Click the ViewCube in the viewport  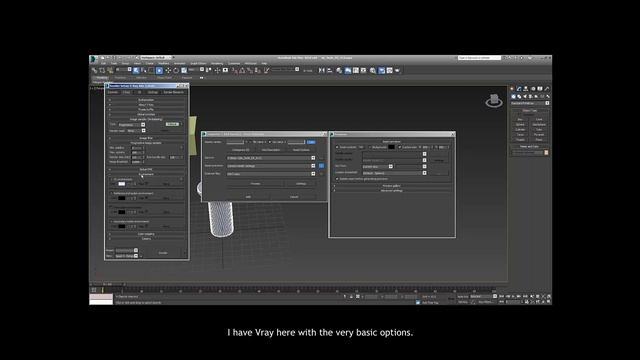(x=494, y=100)
